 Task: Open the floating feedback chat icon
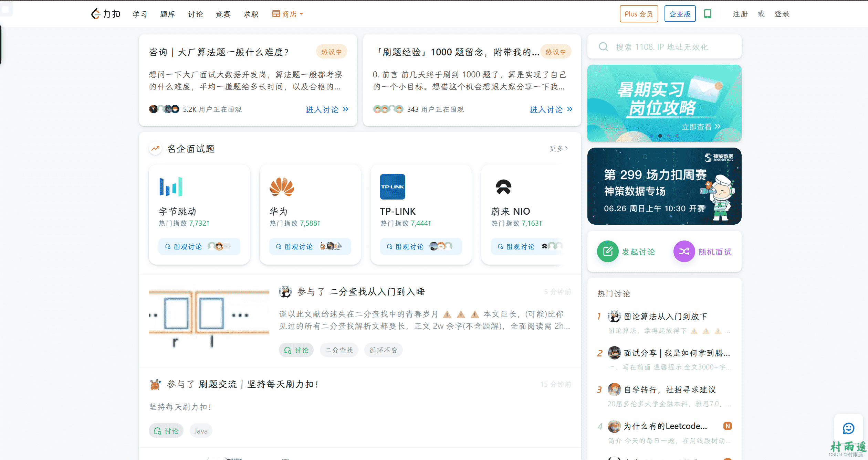click(x=848, y=428)
